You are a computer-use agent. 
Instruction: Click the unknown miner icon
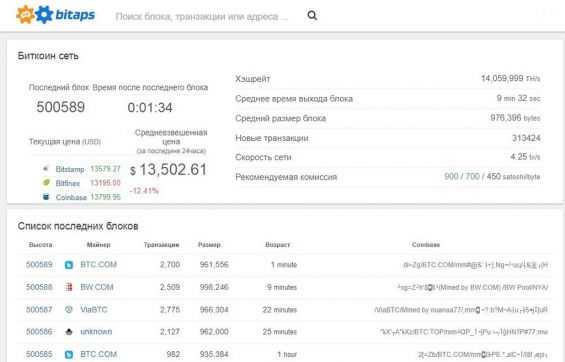point(68,332)
